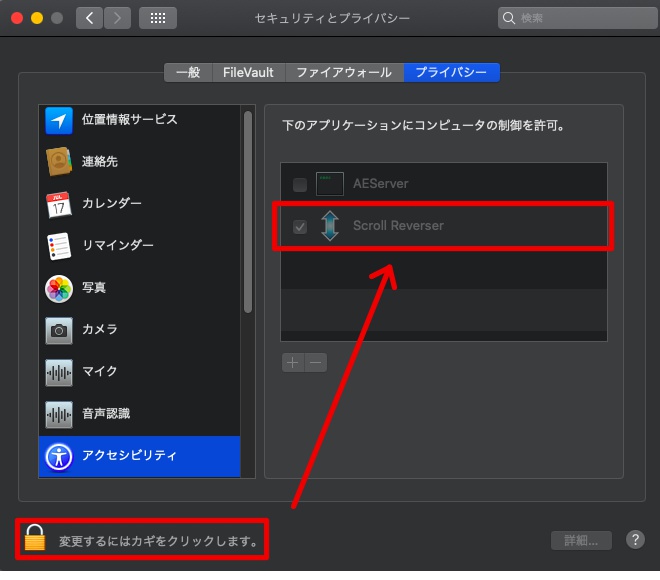Go back with the left chevron
The width and height of the screenshot is (660, 580).
[x=89, y=18]
